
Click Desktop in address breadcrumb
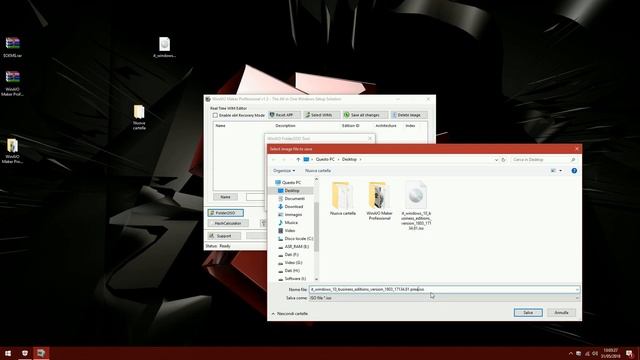[x=349, y=160]
